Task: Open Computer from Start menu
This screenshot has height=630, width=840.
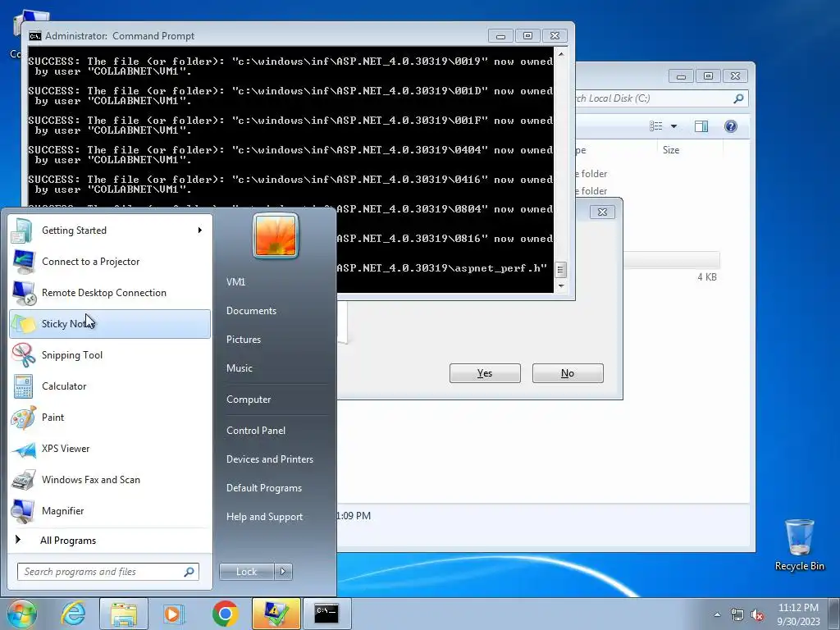Action: [x=249, y=399]
